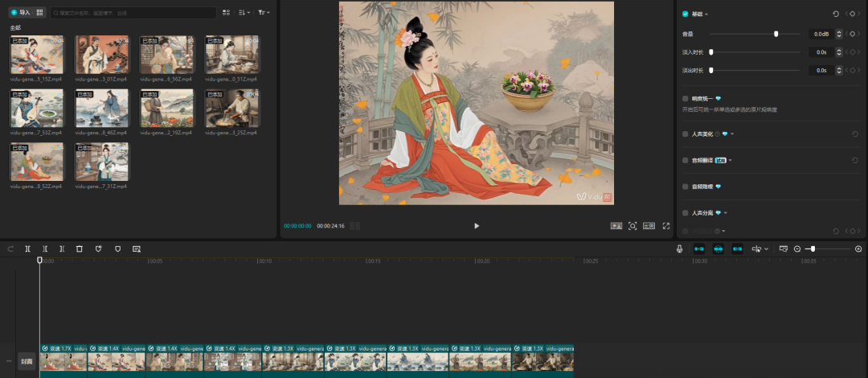Zoom out the timeline with minus icon

point(797,249)
